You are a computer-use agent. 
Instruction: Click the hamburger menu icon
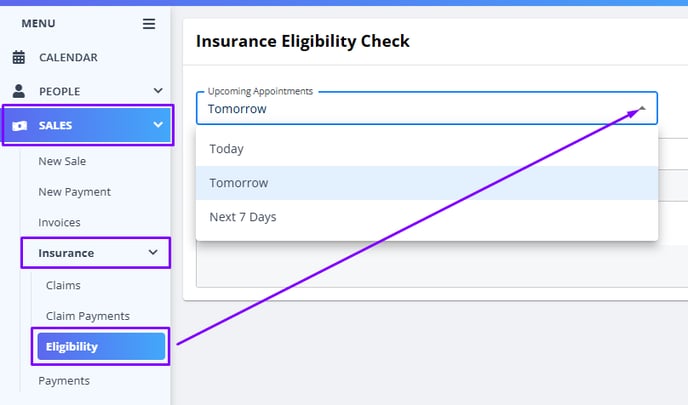pos(149,24)
